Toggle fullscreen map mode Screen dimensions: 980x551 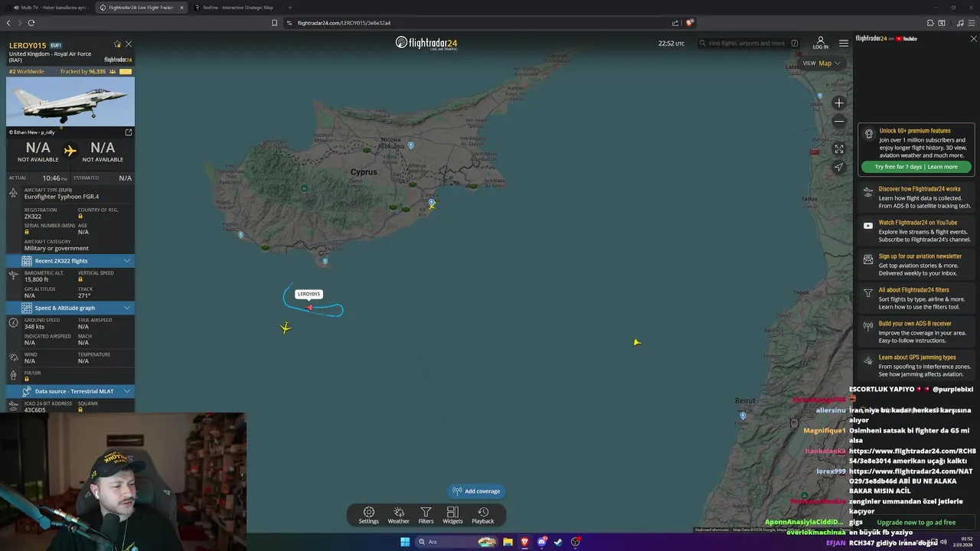[x=839, y=148]
